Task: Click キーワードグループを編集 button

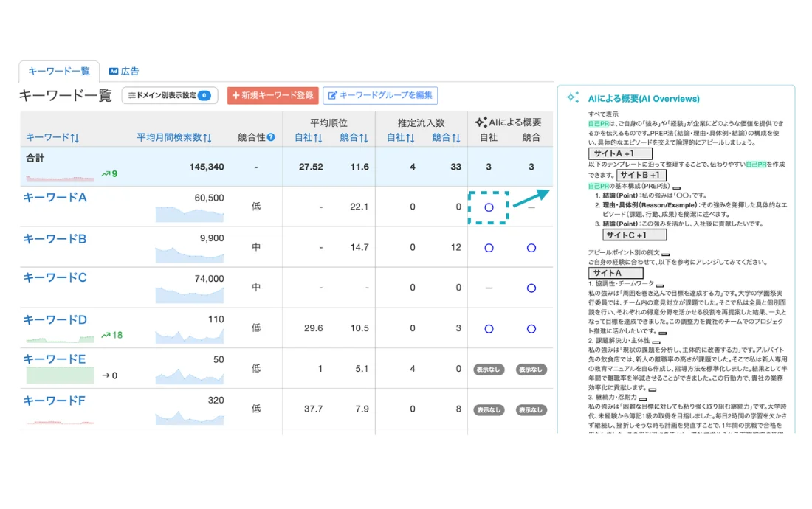Action: tap(380, 95)
